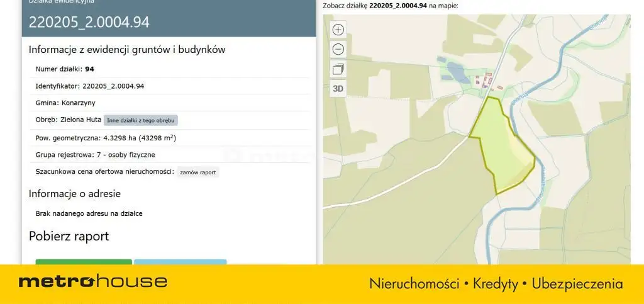Viewport: 644px width, 304px height.
Task: Click the metrohouse logo
Action: (x=92, y=281)
